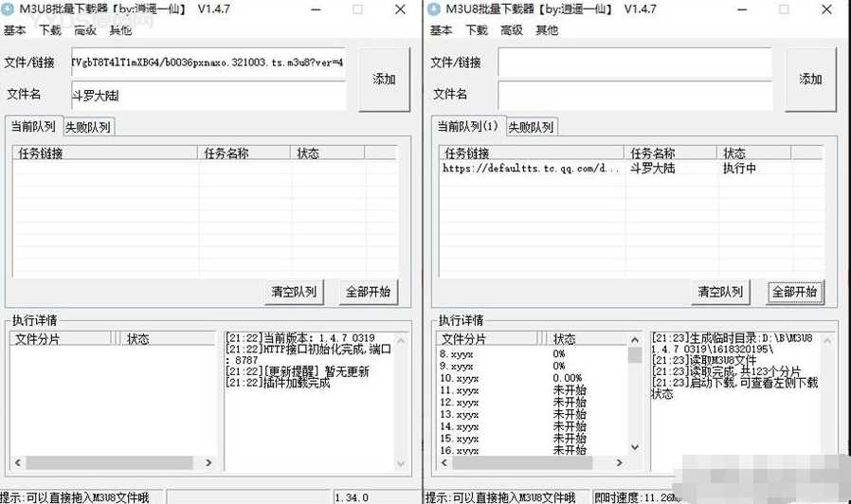Select the https://defaulttts.tc.qq.com task row
This screenshot has width=851, height=504.
click(x=631, y=169)
